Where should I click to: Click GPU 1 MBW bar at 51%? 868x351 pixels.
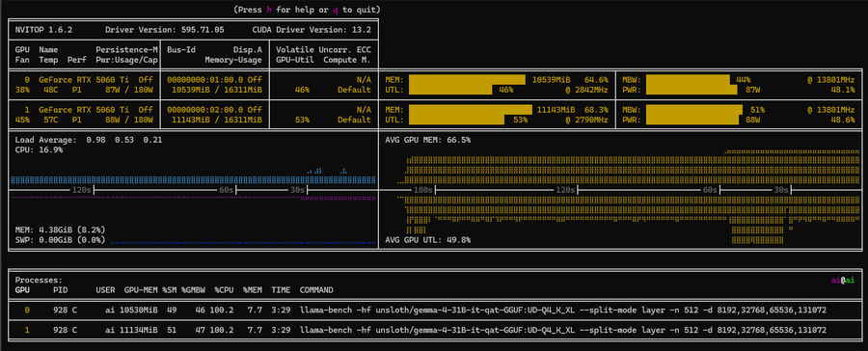coord(694,110)
